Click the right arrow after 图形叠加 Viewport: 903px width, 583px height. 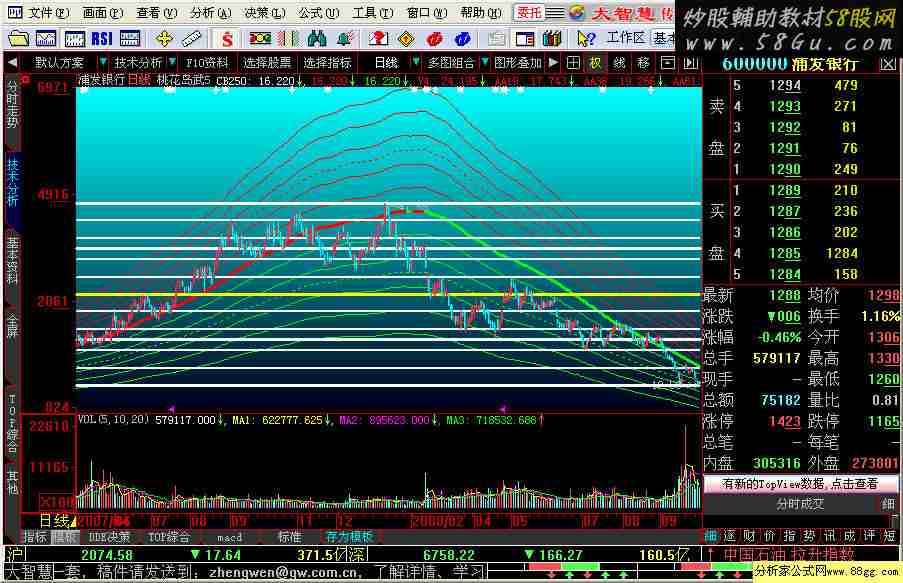coord(553,62)
